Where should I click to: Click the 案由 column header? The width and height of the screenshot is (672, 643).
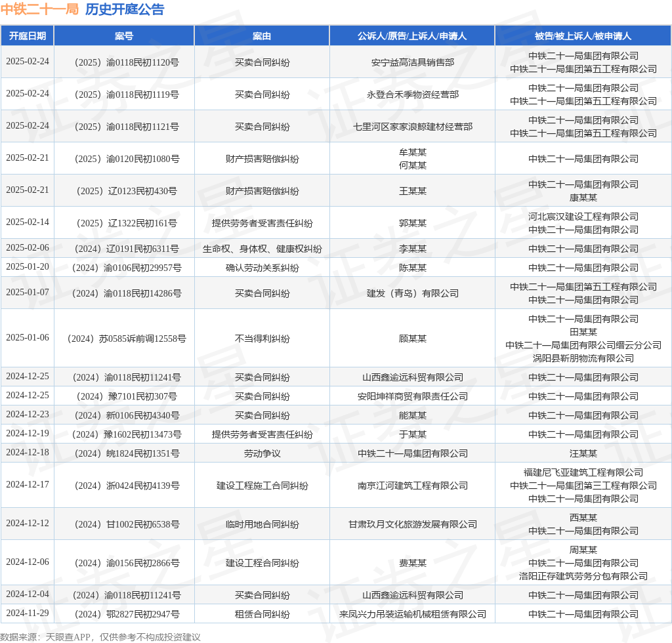click(262, 36)
